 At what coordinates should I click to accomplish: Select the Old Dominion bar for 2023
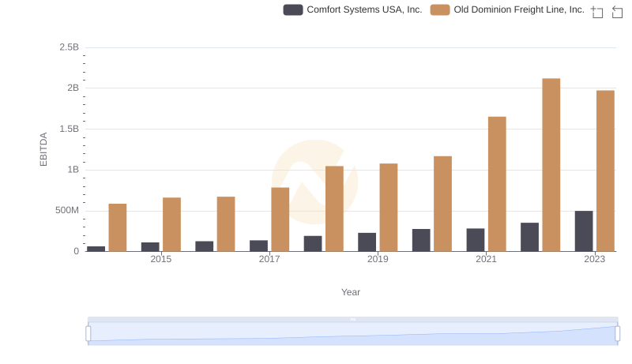tap(605, 171)
